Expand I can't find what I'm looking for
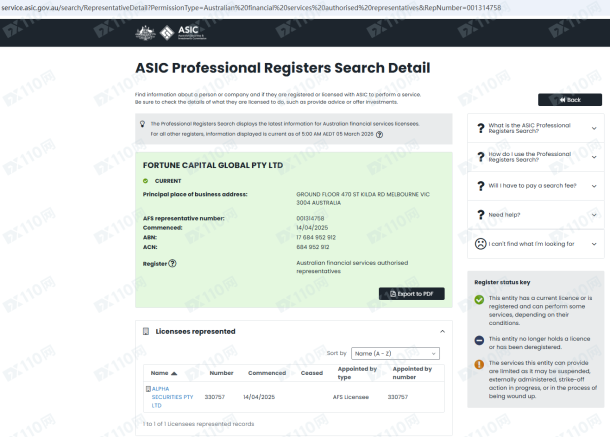 (x=536, y=244)
